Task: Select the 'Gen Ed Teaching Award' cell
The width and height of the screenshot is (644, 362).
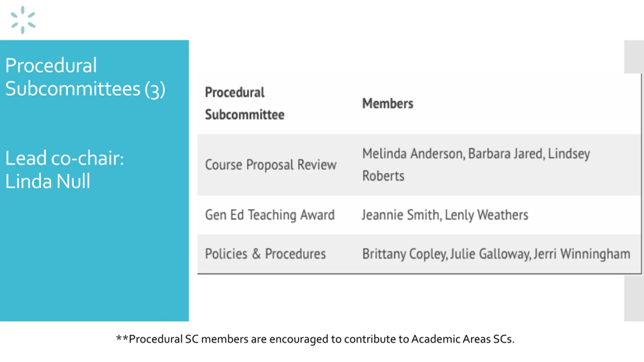Action: click(270, 215)
